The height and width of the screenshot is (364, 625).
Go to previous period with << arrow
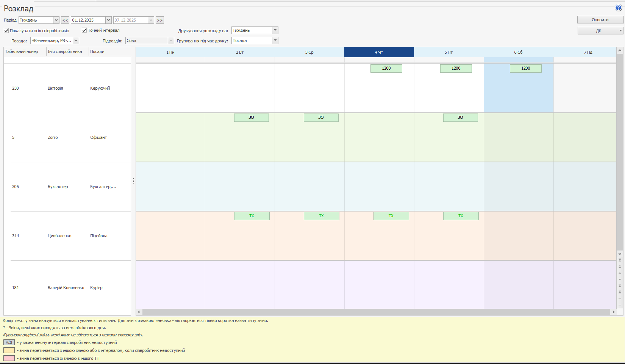click(x=65, y=20)
